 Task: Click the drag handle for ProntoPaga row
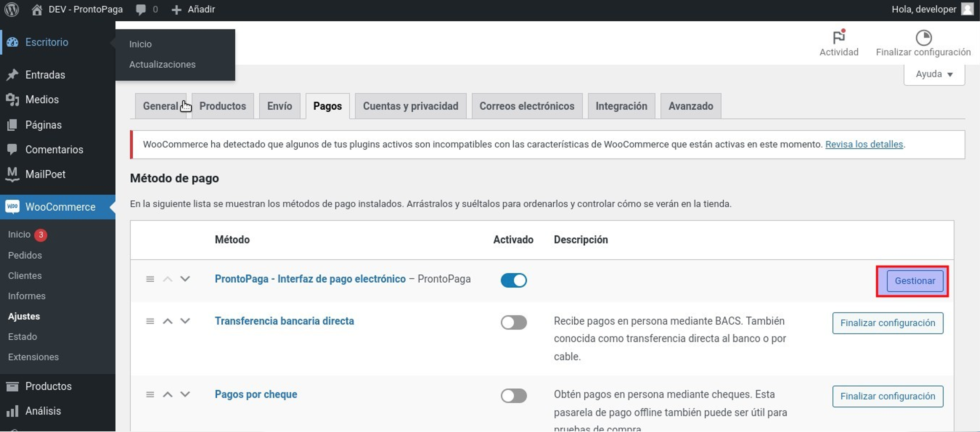(x=150, y=279)
